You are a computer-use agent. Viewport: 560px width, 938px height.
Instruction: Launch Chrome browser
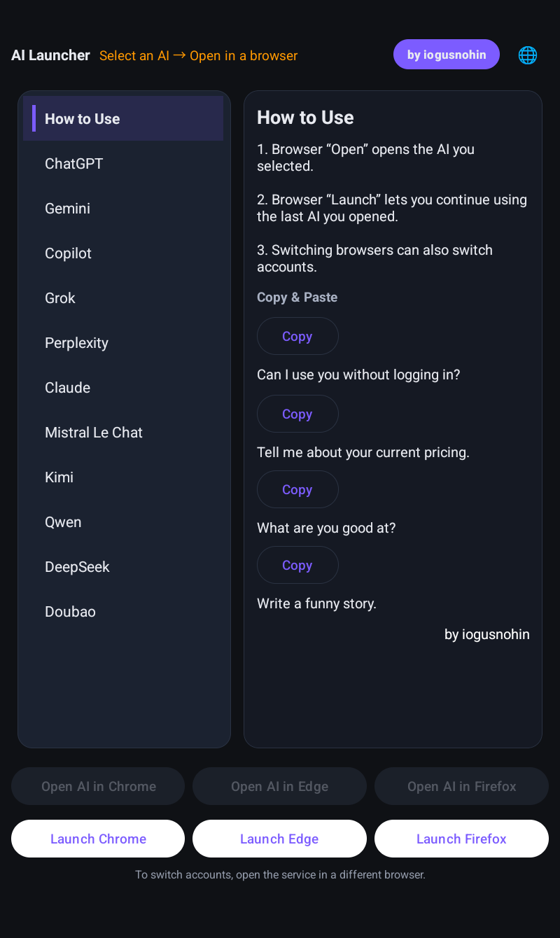(97, 838)
